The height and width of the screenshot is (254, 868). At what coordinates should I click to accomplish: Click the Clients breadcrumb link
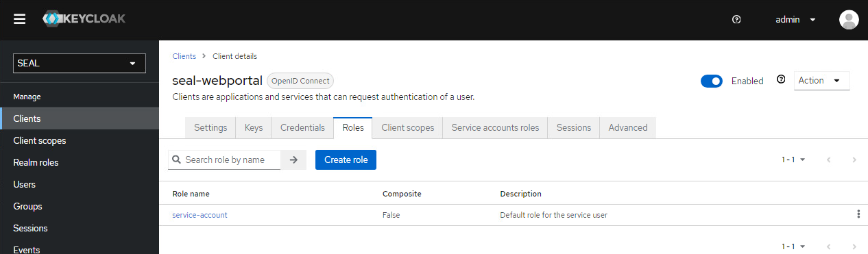184,56
